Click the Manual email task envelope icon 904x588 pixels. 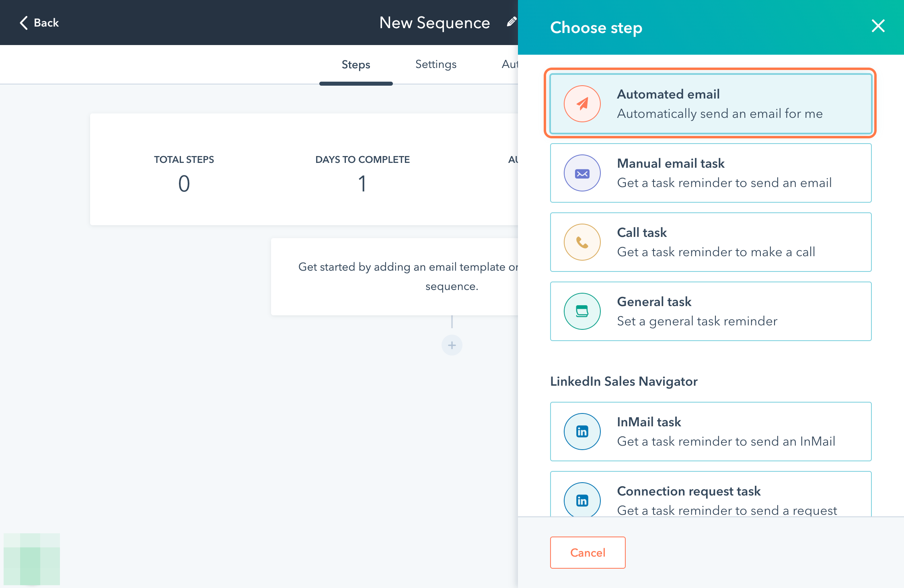582,173
